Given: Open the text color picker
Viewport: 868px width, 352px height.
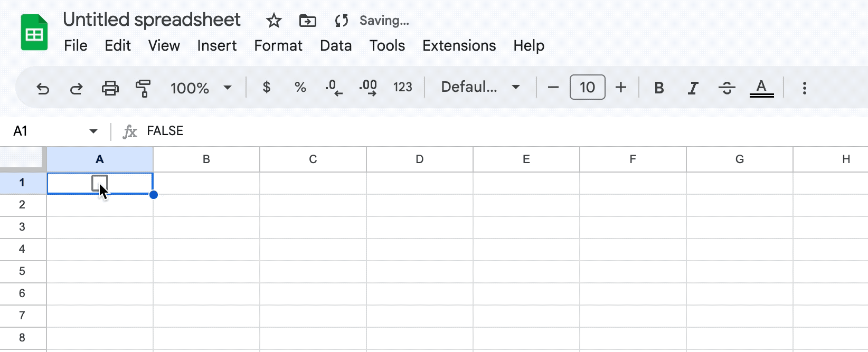Looking at the screenshot, I should point(761,88).
